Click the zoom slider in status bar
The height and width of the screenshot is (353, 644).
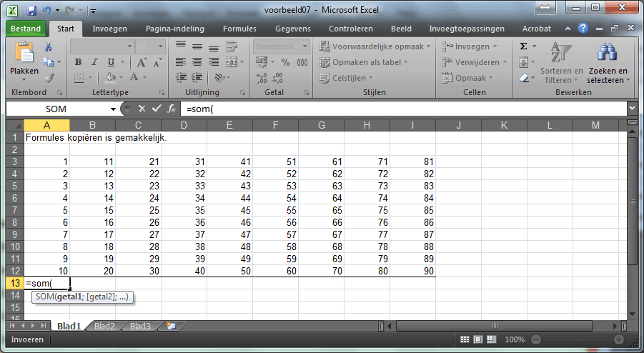click(x=575, y=339)
